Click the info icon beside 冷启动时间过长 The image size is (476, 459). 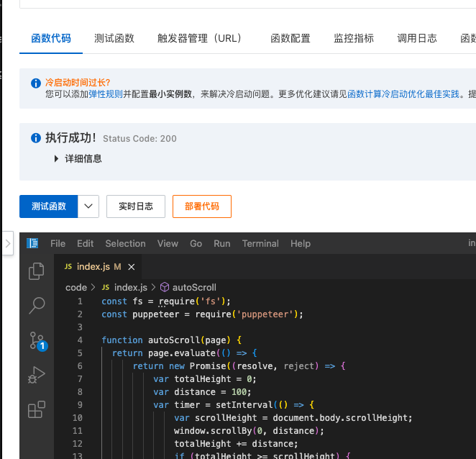coord(36,83)
